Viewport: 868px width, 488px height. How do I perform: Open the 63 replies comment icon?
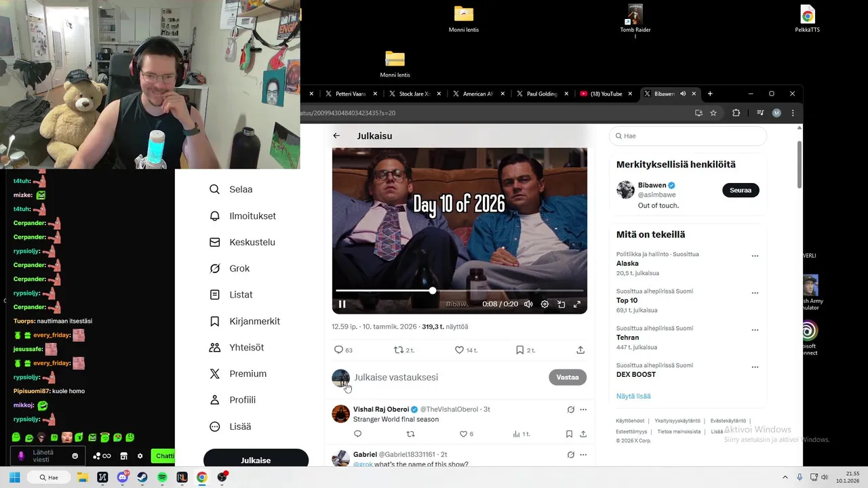(339, 350)
